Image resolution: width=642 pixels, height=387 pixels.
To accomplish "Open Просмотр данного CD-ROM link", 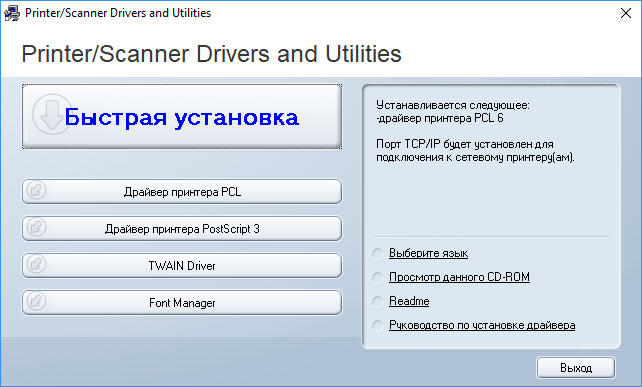I will [x=459, y=277].
